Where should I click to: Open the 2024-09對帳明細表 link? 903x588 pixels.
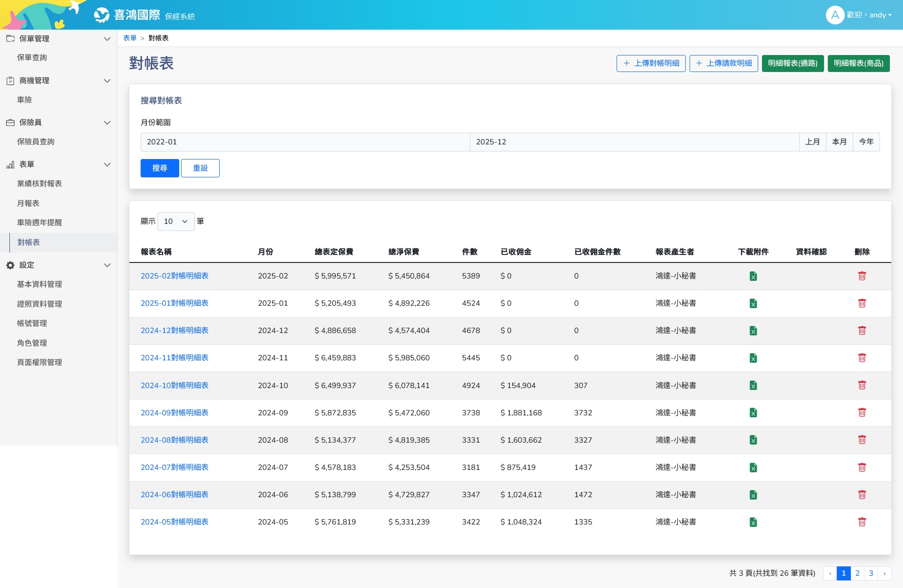pos(174,413)
